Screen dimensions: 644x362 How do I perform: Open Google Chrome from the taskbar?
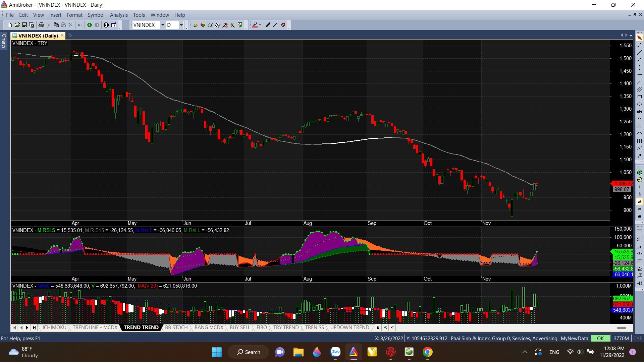coord(427,352)
